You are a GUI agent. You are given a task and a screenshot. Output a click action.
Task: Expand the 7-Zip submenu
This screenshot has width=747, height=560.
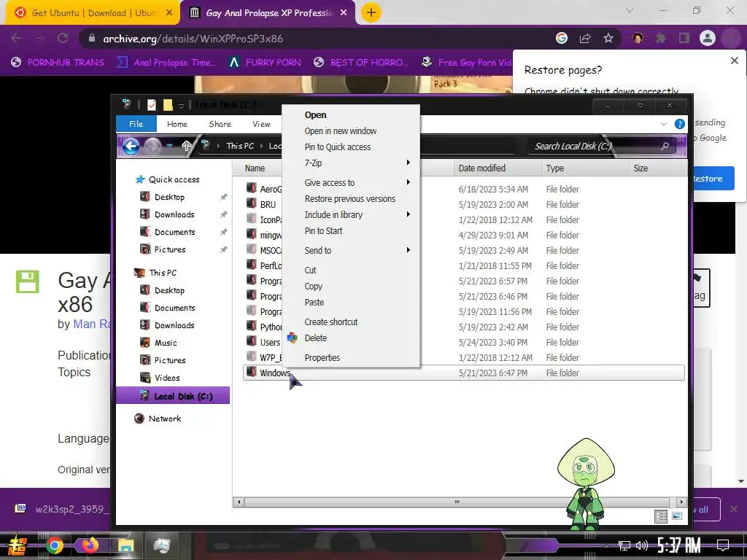coord(409,163)
